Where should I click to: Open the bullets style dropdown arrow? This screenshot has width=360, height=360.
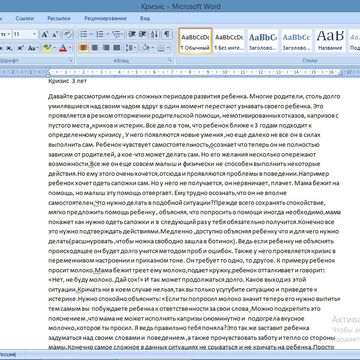[91, 34]
